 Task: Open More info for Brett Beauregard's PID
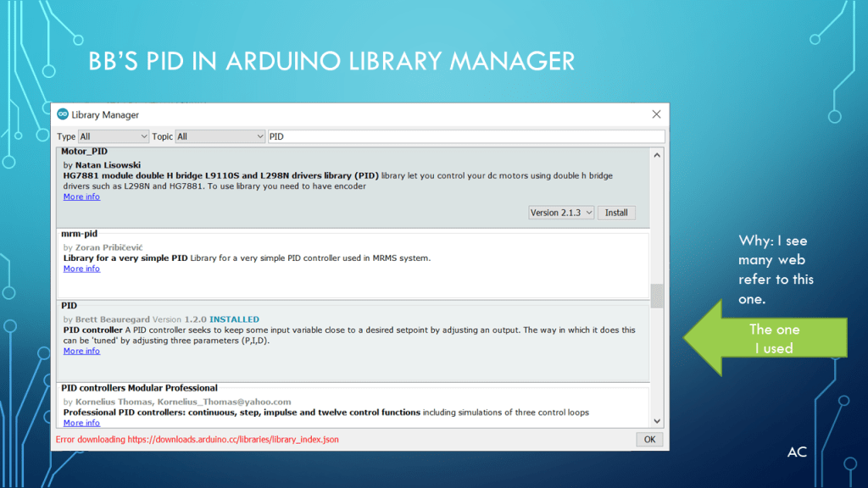[x=81, y=351]
